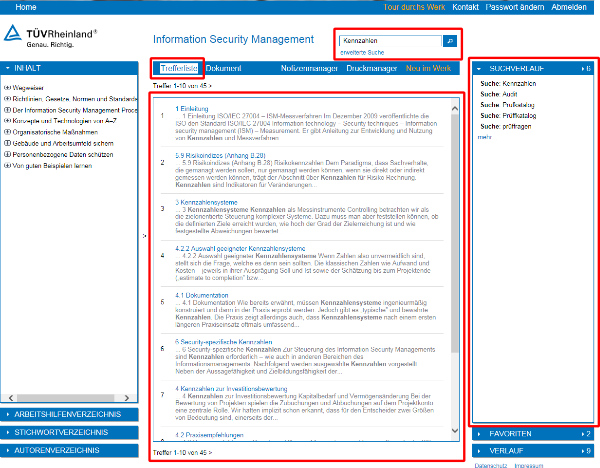Open result 6 Security-spezifische Kennzahlen

(223, 342)
